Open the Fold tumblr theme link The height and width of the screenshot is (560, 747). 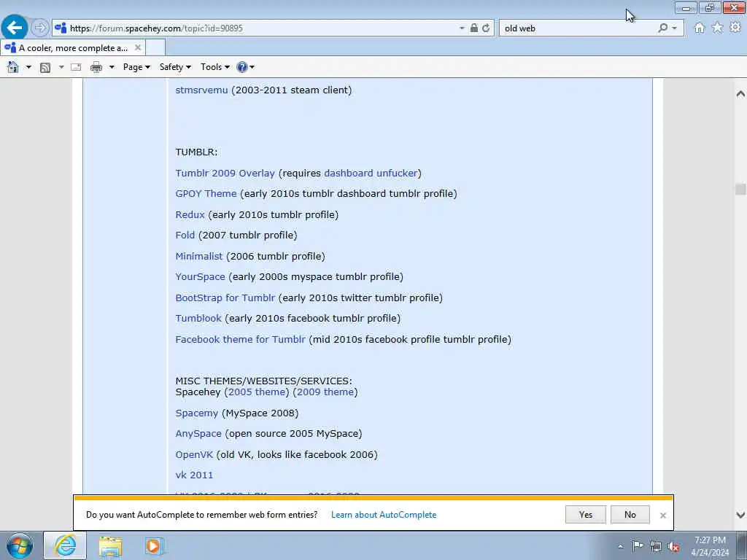(185, 236)
